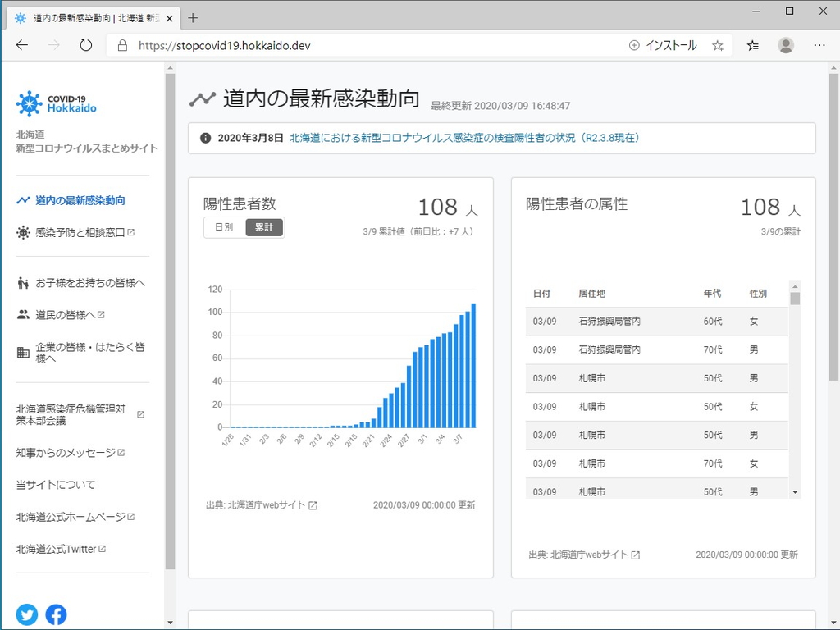Viewport: 840px width, 630px height.
Task: Open Twitter via the bird icon in sidebar footer
Action: click(27, 614)
